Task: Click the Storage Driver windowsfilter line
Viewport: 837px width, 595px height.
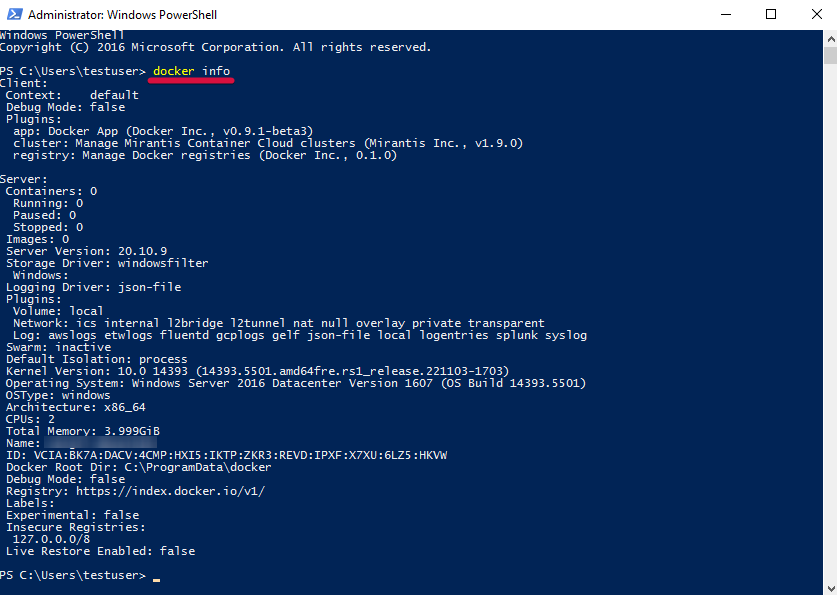Action: (107, 263)
